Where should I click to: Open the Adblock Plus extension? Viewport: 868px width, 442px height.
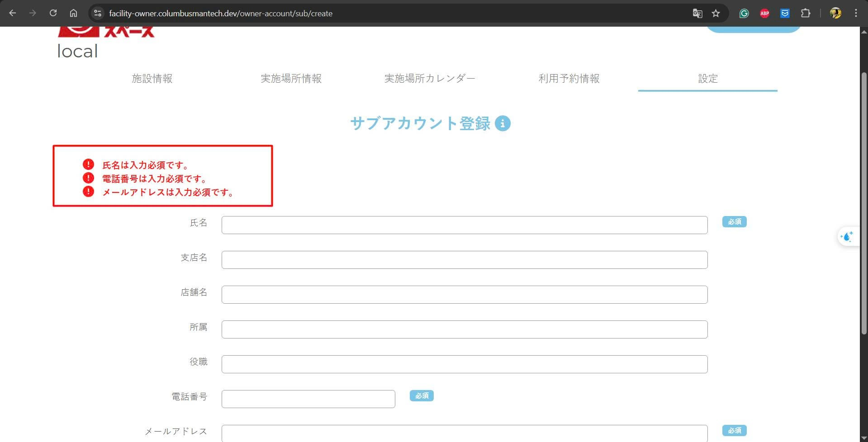[x=764, y=14]
